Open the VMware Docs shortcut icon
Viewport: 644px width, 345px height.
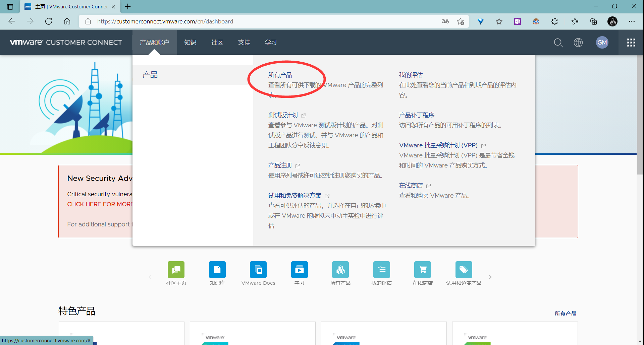click(258, 270)
